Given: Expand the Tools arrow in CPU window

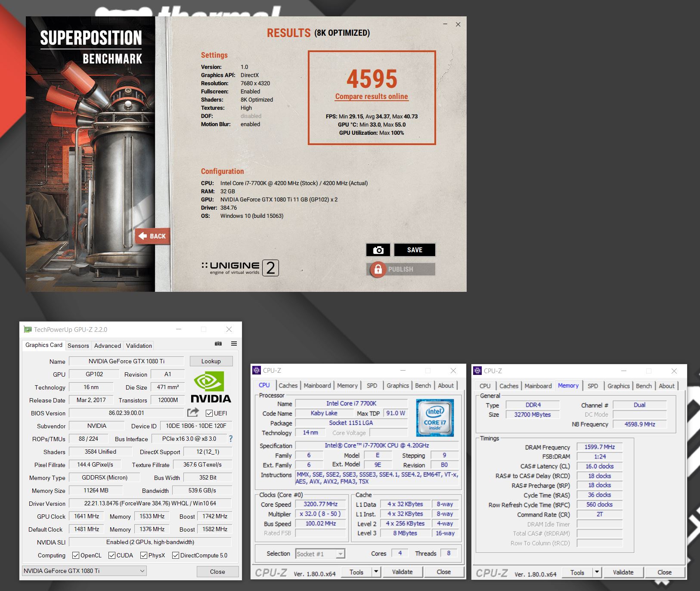Looking at the screenshot, I should 376,572.
